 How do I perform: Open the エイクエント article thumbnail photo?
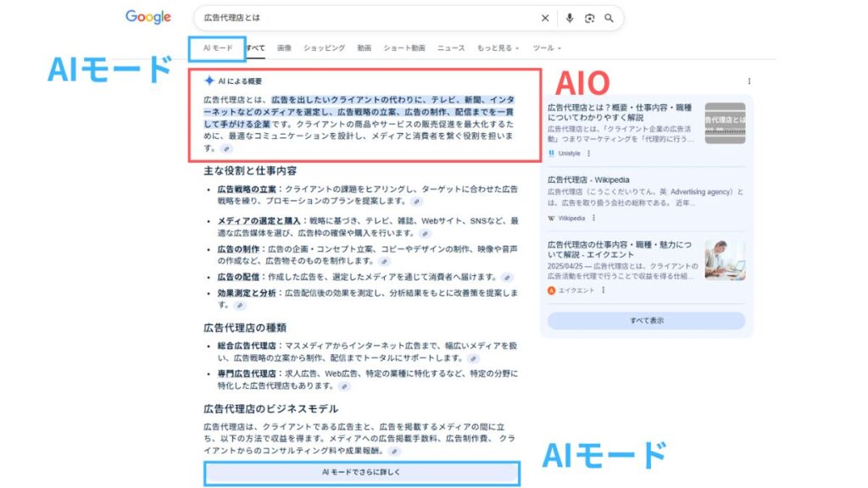(726, 260)
